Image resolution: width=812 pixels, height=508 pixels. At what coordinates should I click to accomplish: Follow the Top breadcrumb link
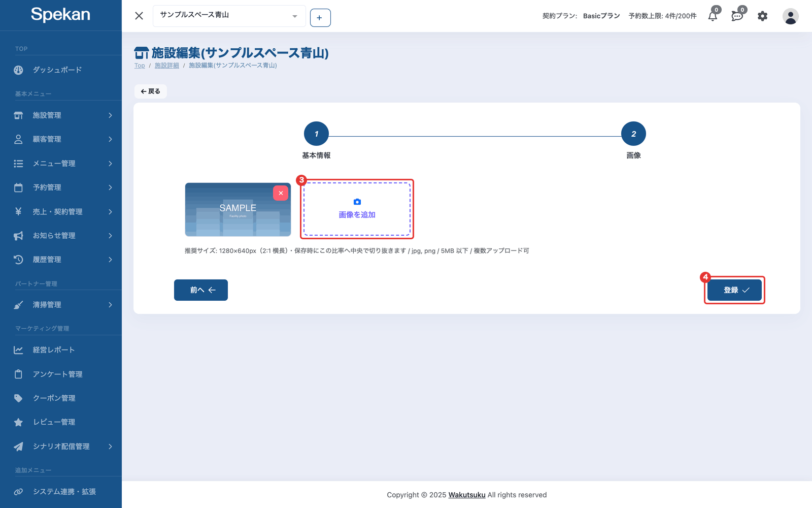(140, 66)
